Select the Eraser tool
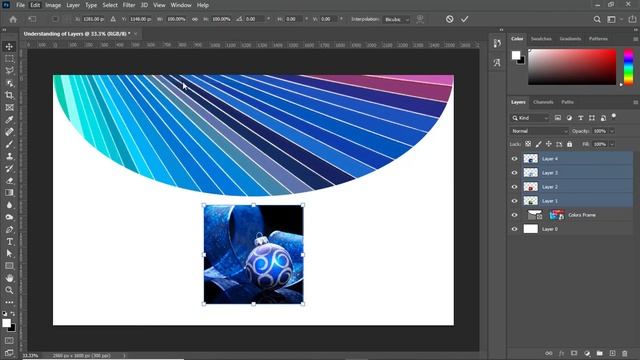This screenshot has width=640, height=360. point(9,180)
